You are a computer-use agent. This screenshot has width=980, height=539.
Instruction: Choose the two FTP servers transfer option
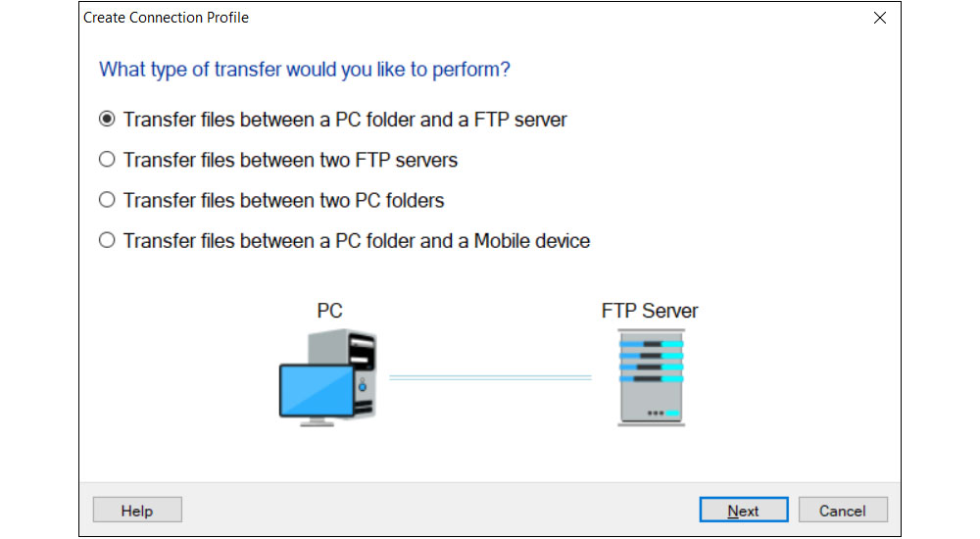point(108,160)
